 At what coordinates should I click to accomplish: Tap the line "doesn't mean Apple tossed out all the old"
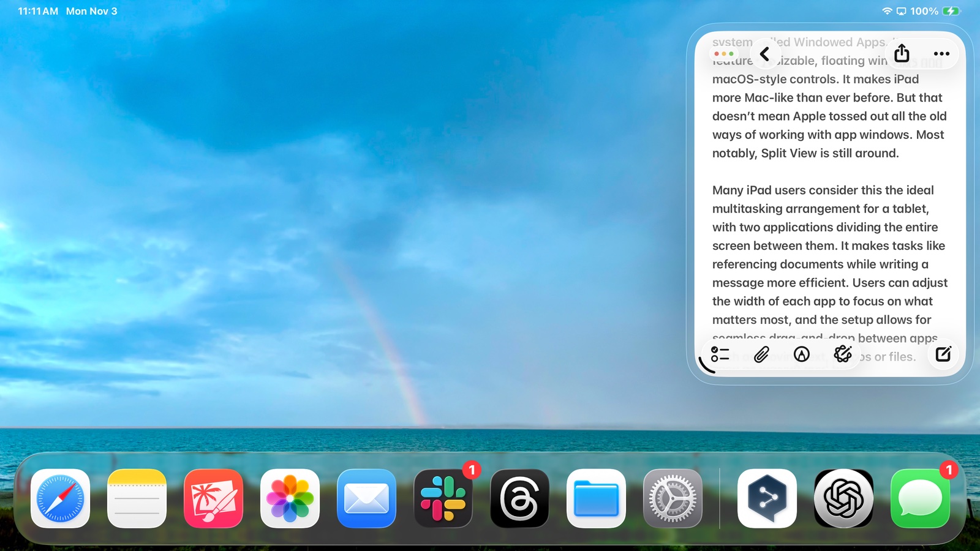point(829,116)
